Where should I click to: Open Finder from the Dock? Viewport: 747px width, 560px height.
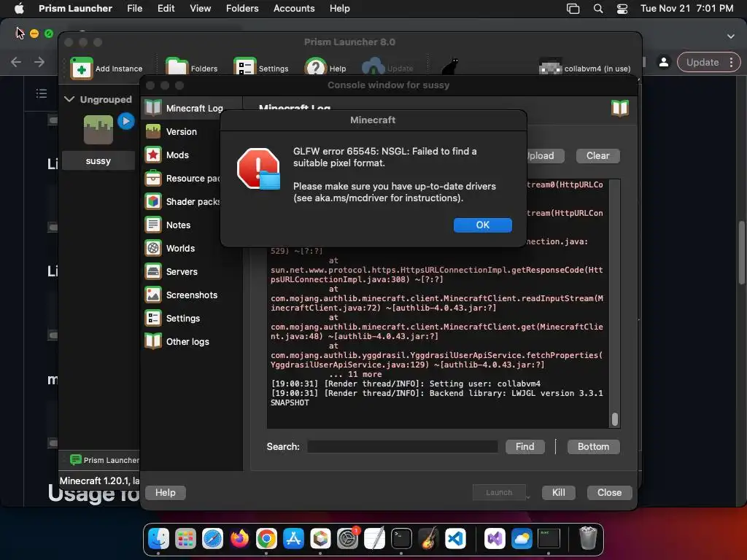coord(158,539)
